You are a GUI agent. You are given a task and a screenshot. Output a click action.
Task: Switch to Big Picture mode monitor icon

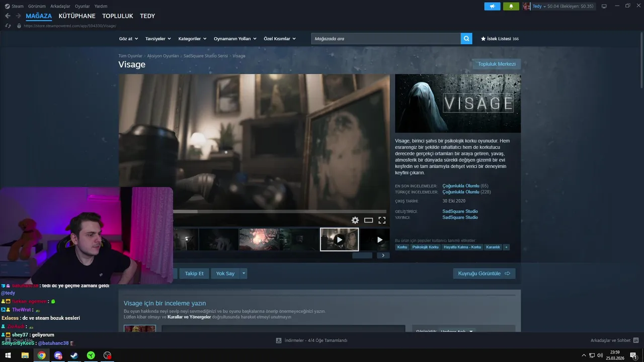point(604,6)
